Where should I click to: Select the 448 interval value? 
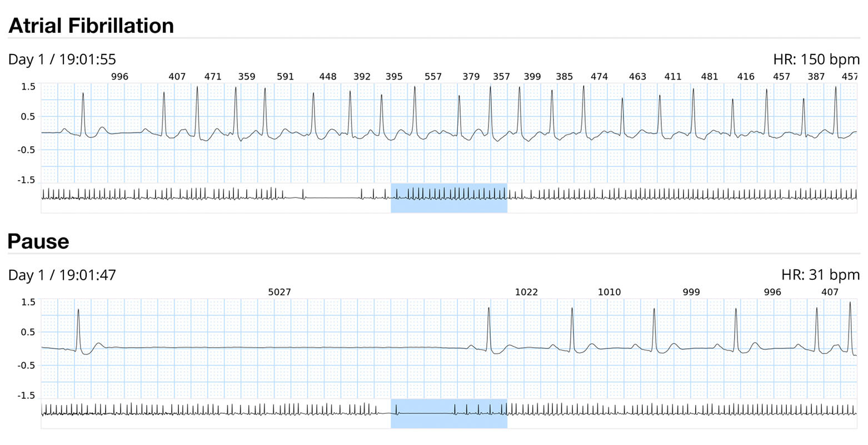(x=328, y=77)
